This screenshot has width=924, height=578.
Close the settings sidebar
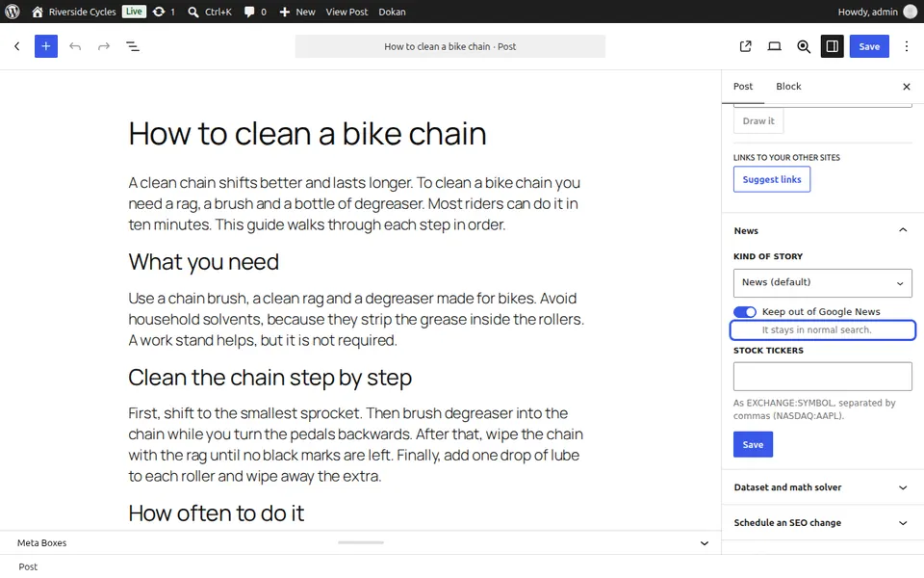[907, 87]
